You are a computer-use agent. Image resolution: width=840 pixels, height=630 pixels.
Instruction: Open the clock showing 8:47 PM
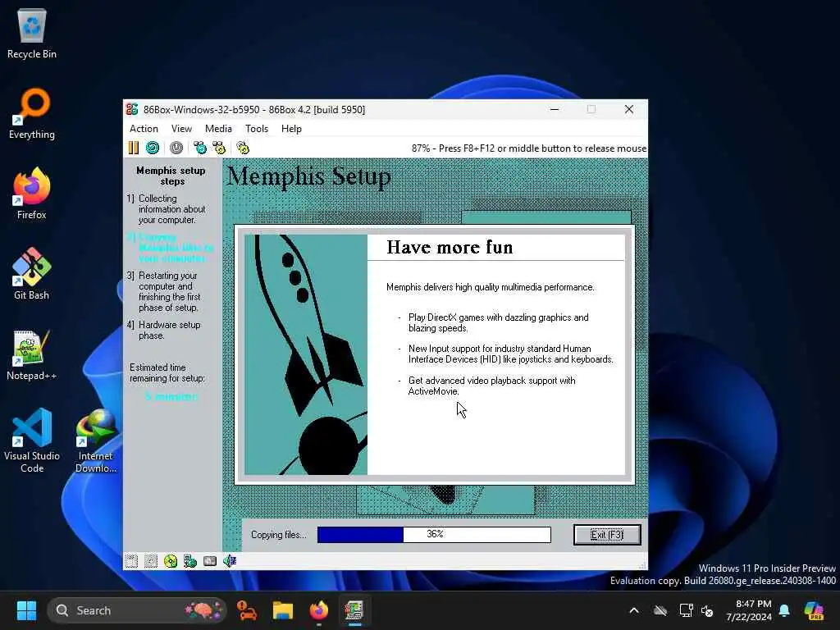(x=748, y=610)
